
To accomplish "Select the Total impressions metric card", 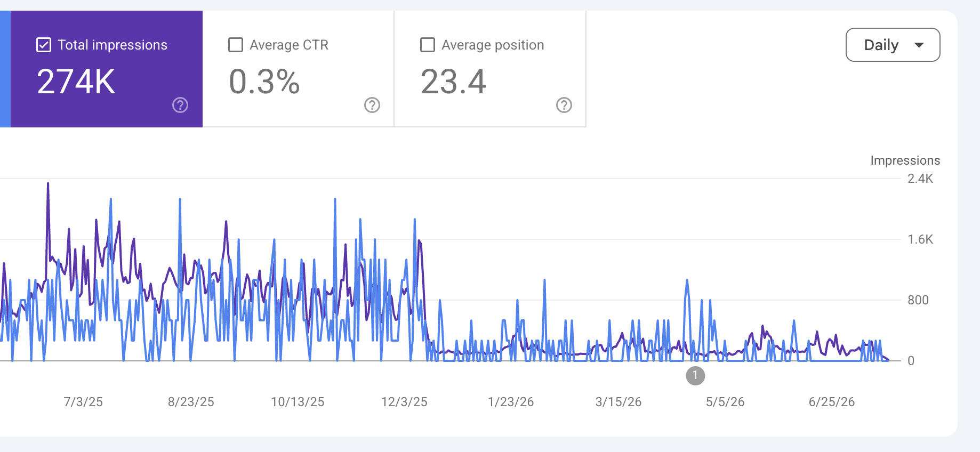I will point(107,69).
